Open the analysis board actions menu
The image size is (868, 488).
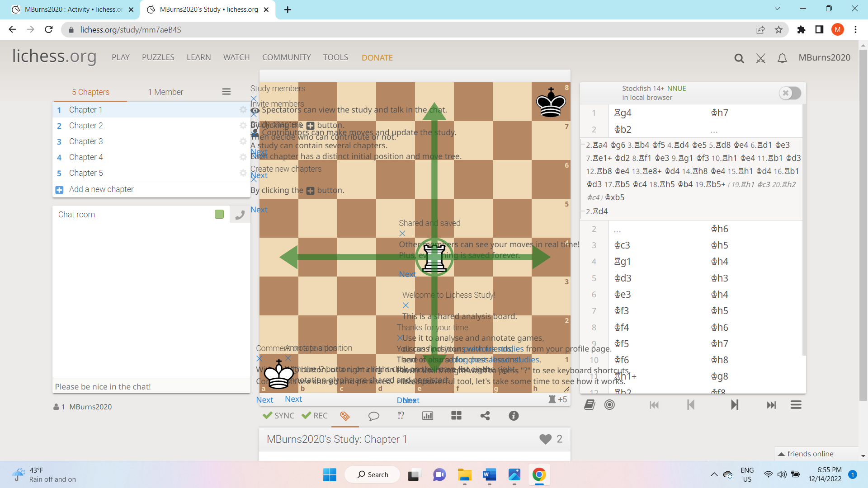coord(796,405)
